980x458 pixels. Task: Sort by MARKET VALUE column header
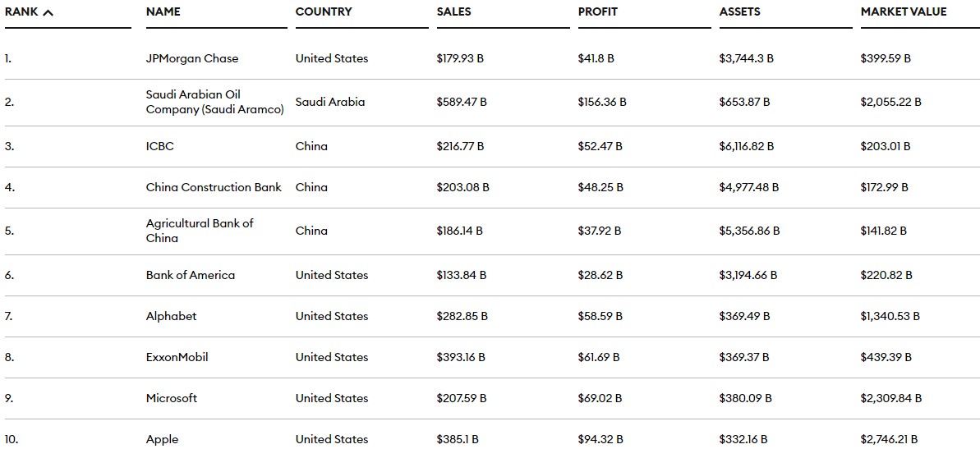pos(904,11)
